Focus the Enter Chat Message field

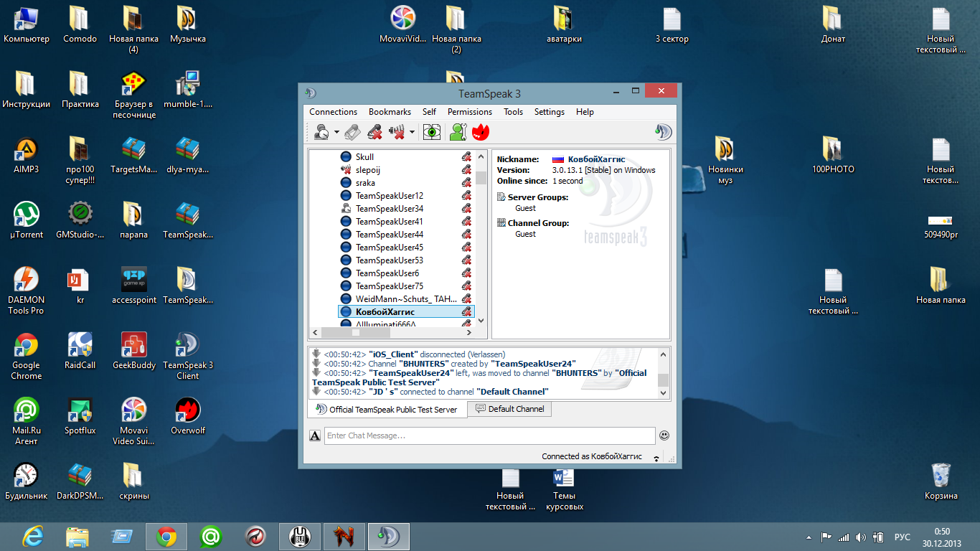tap(490, 435)
